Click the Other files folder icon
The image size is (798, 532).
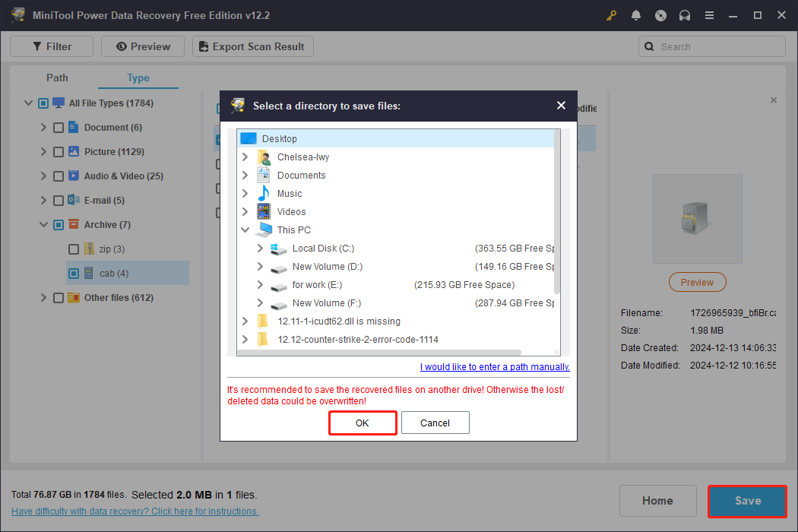73,297
